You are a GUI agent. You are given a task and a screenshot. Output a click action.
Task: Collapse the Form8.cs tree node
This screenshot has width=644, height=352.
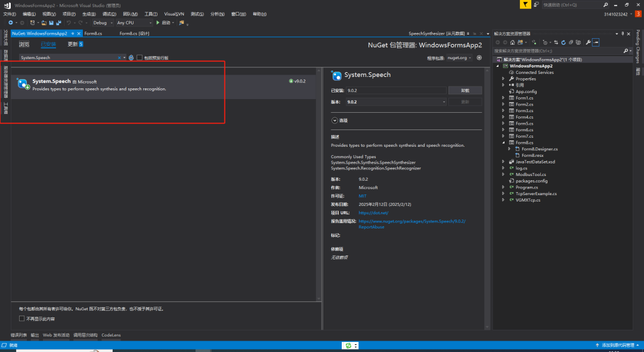click(503, 143)
